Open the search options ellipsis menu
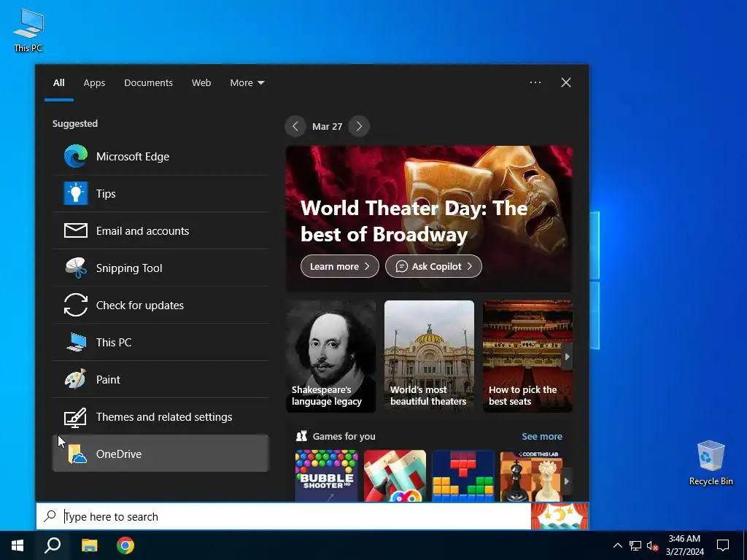The image size is (747, 560). (535, 82)
